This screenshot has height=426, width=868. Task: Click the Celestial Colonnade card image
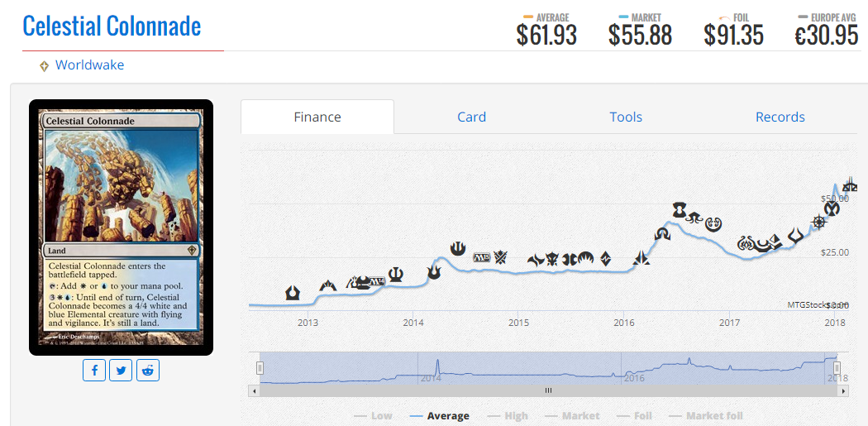point(121,227)
